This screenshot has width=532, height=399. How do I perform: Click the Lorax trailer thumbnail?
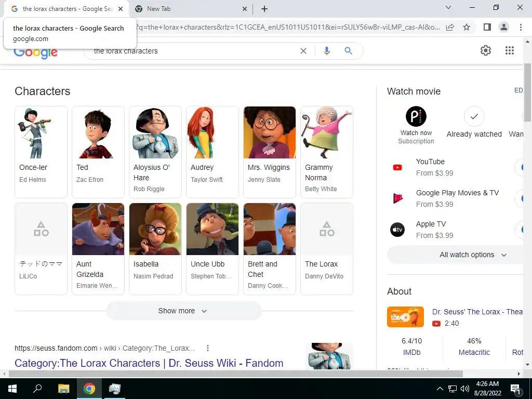pos(405,317)
